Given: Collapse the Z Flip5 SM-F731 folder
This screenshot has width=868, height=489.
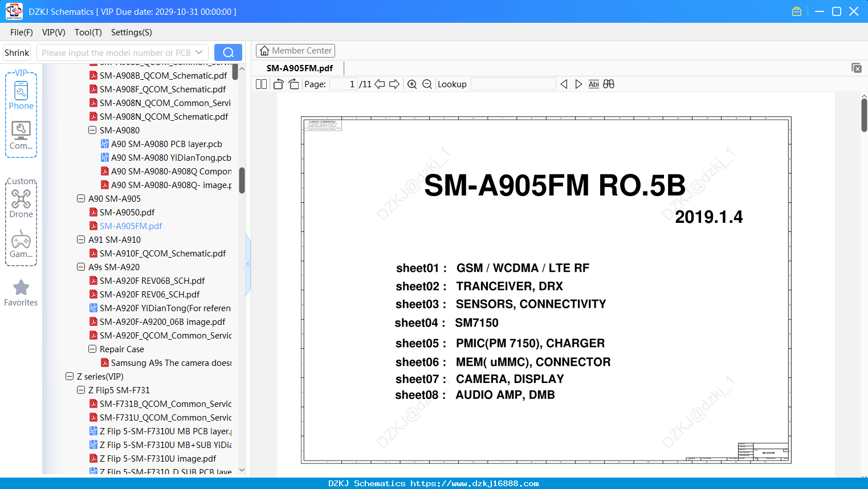Looking at the screenshot, I should [x=81, y=390].
